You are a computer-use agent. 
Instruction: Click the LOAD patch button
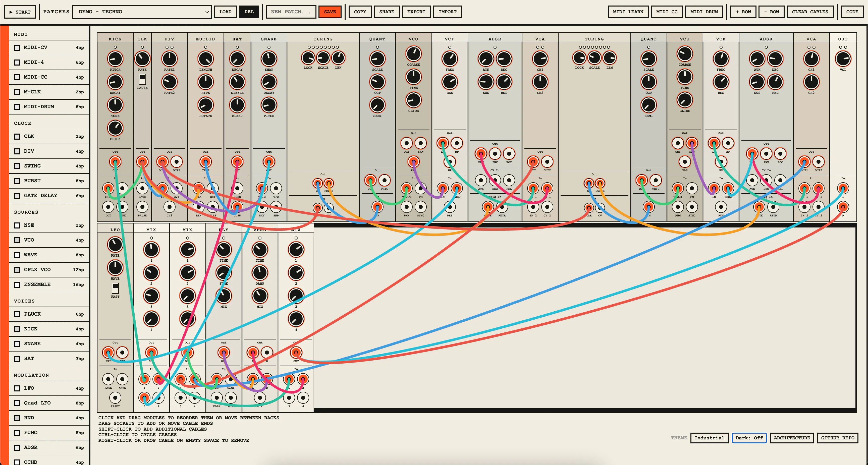point(226,12)
